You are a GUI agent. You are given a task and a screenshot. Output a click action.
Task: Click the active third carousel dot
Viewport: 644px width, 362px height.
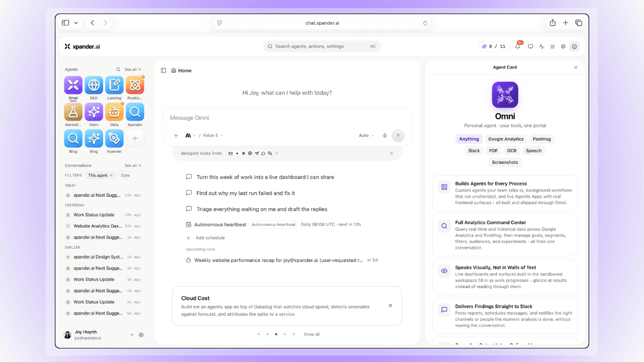(x=276, y=334)
